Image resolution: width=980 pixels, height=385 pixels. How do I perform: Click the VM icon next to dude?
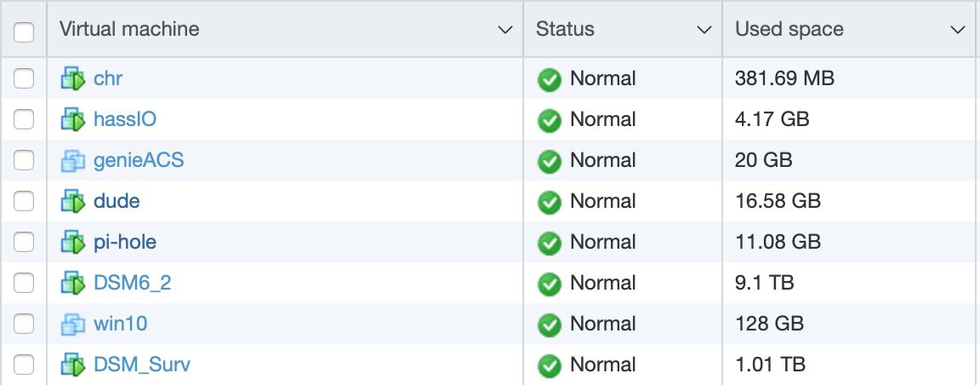point(73,202)
